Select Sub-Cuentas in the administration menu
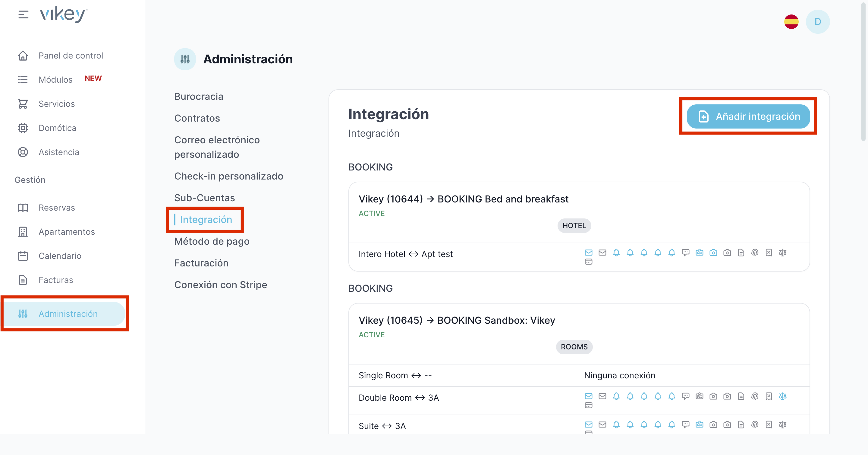Viewport: 868px width, 455px height. 204,198
